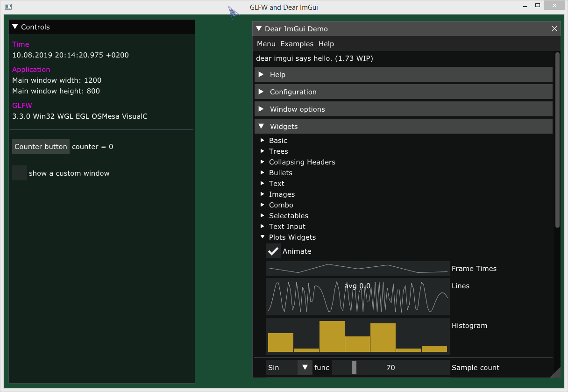Viewport: 568px width, 392px height.
Task: Click the Controls window title bar
Action: 102,27
